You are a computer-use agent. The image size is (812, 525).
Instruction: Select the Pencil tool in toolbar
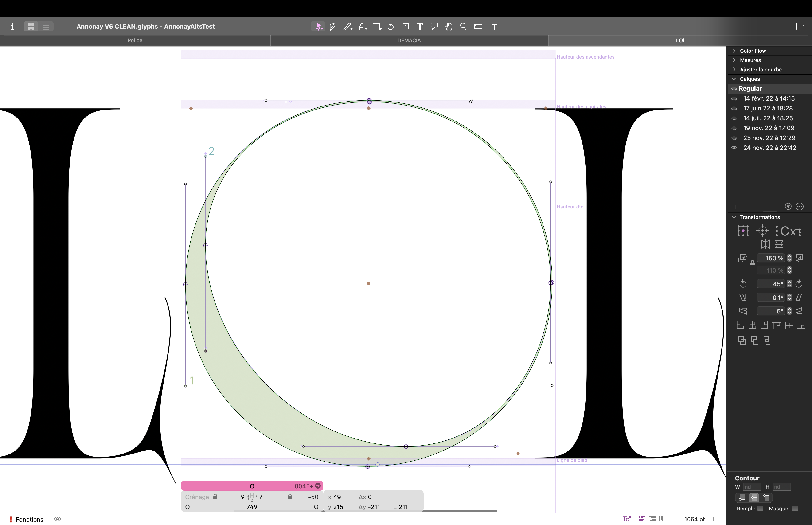click(x=347, y=27)
